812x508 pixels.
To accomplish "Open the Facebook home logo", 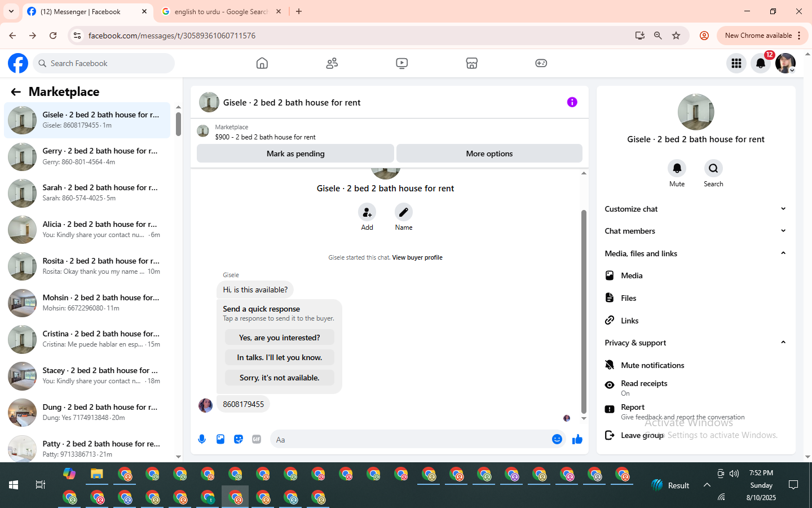I will (x=18, y=63).
